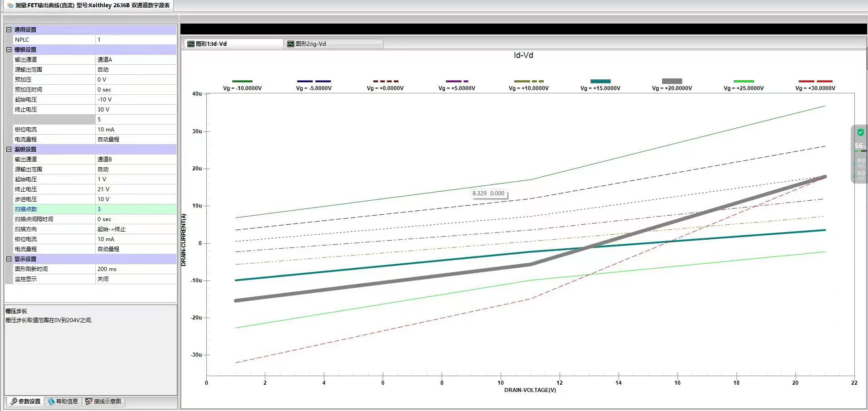
Task: Click the app icon in the title tab
Action: (x=10, y=5)
